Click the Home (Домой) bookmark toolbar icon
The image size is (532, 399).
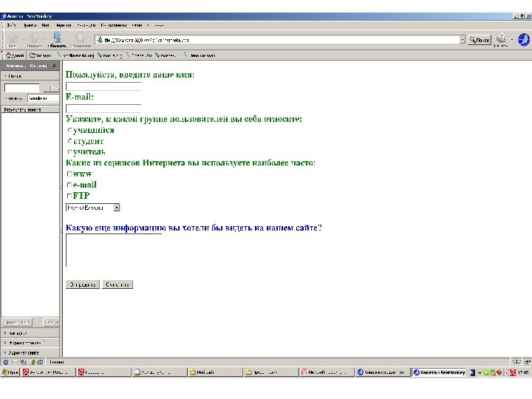pos(15,55)
